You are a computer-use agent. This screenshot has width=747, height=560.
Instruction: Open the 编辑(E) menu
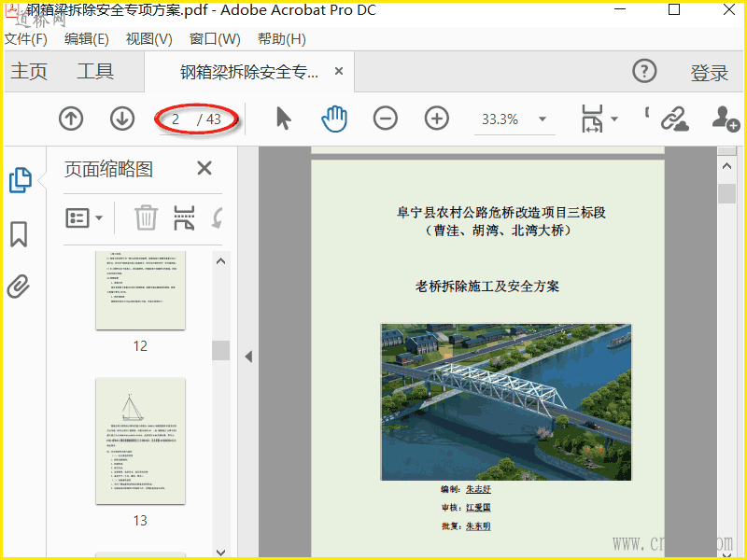pyautogui.click(x=86, y=39)
